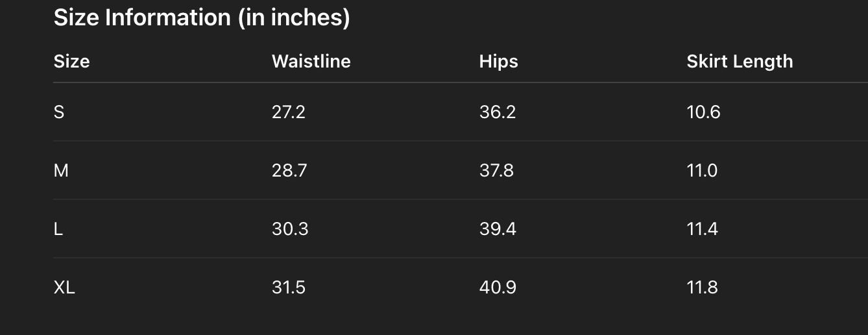This screenshot has width=868, height=335.
Task: Click waistline value 28.7
Action: pyautogui.click(x=289, y=171)
